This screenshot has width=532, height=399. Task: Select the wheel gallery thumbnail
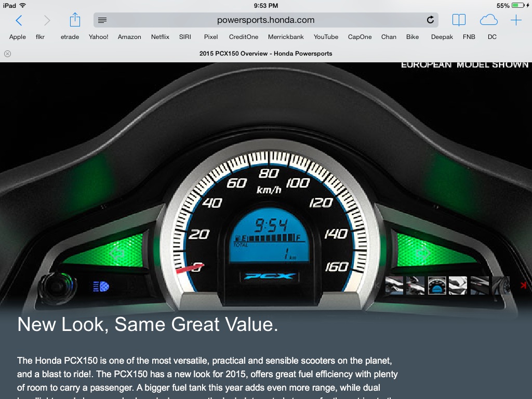tap(501, 285)
